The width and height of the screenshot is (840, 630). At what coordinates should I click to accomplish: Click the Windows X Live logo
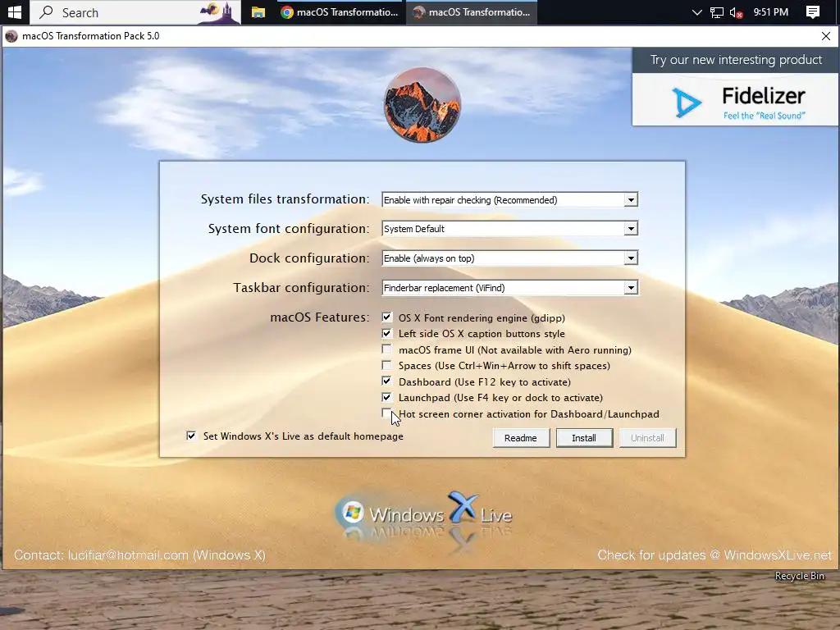click(x=423, y=514)
